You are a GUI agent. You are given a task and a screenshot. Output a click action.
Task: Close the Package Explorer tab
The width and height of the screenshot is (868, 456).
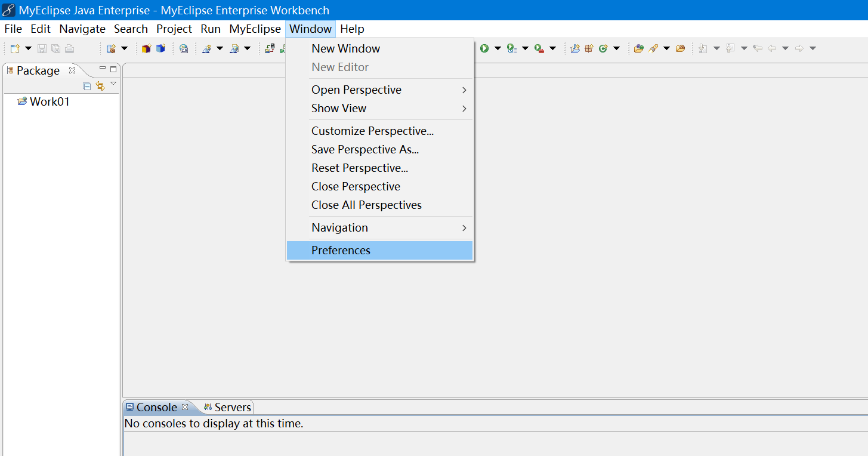pyautogui.click(x=72, y=70)
